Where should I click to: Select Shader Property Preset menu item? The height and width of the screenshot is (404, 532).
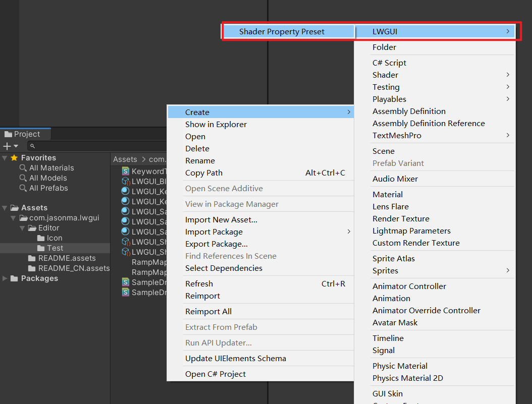282,31
